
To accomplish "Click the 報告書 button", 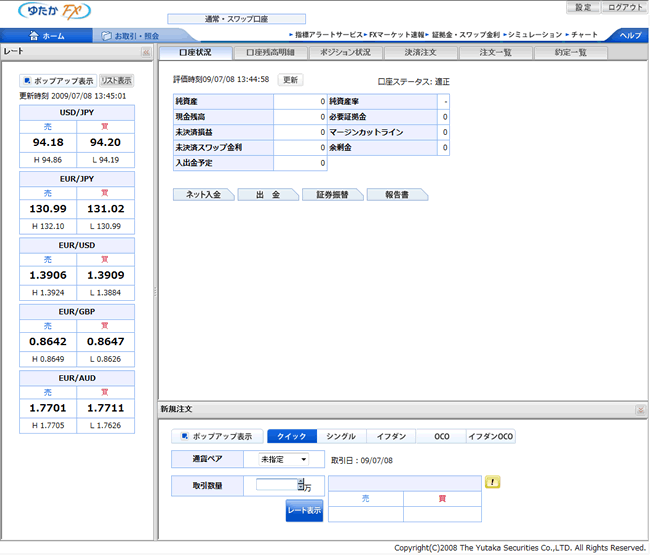I will 397,195.
